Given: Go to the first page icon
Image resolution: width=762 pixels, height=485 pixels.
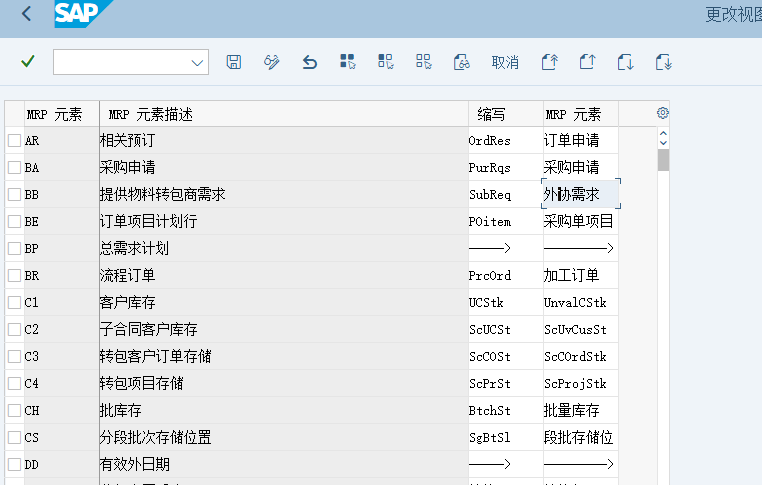Looking at the screenshot, I should pyautogui.click(x=549, y=62).
